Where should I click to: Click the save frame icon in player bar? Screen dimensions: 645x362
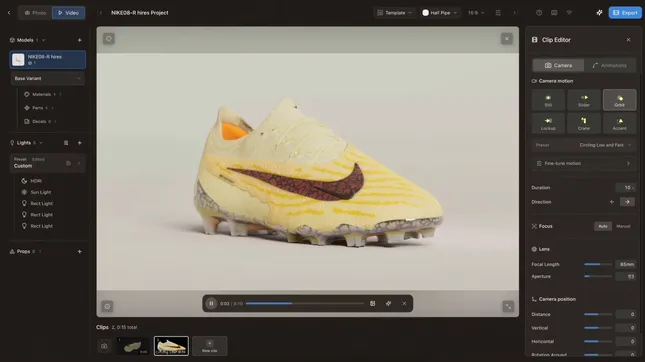[x=372, y=304]
